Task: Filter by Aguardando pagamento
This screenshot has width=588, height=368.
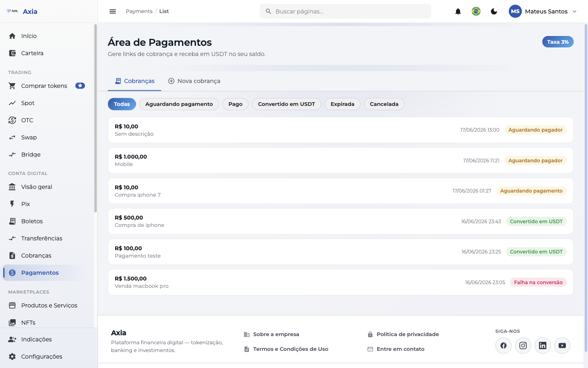Action: [x=179, y=104]
